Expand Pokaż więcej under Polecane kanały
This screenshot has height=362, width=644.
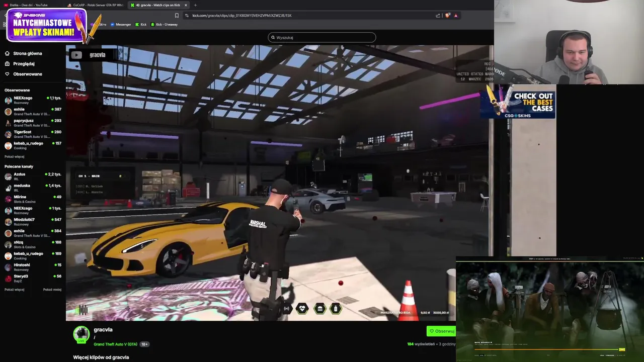pyautogui.click(x=14, y=290)
